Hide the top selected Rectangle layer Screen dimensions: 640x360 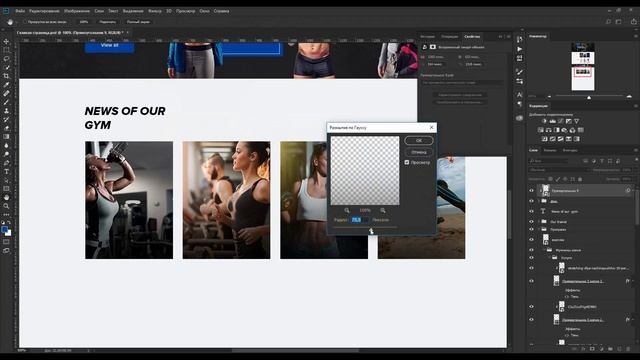(531, 191)
